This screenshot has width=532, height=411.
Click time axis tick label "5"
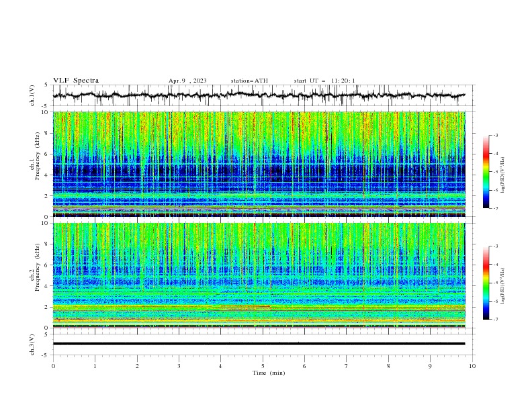[263, 366]
